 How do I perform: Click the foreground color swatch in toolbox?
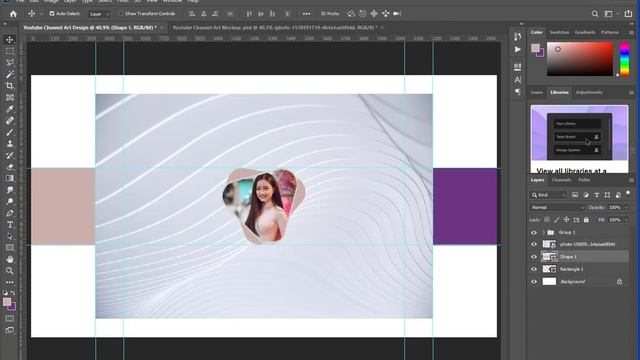[7, 302]
